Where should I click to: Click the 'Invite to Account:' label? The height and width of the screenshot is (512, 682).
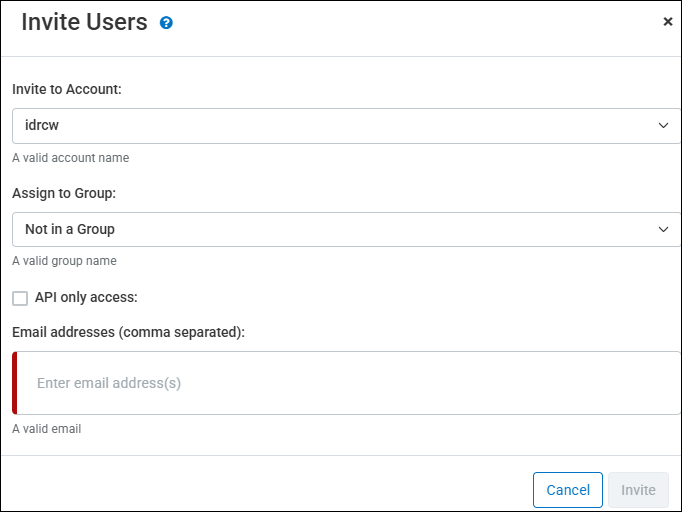(x=67, y=89)
